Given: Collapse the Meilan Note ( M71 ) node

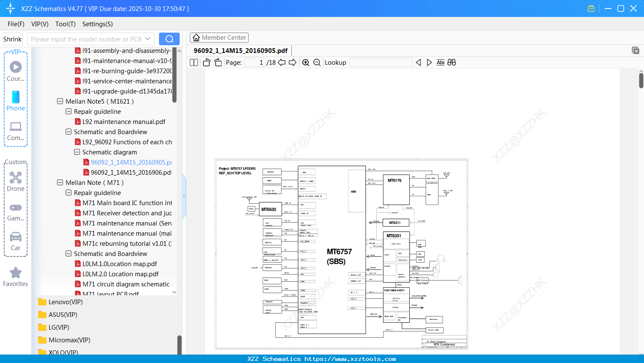Looking at the screenshot, I should point(60,183).
